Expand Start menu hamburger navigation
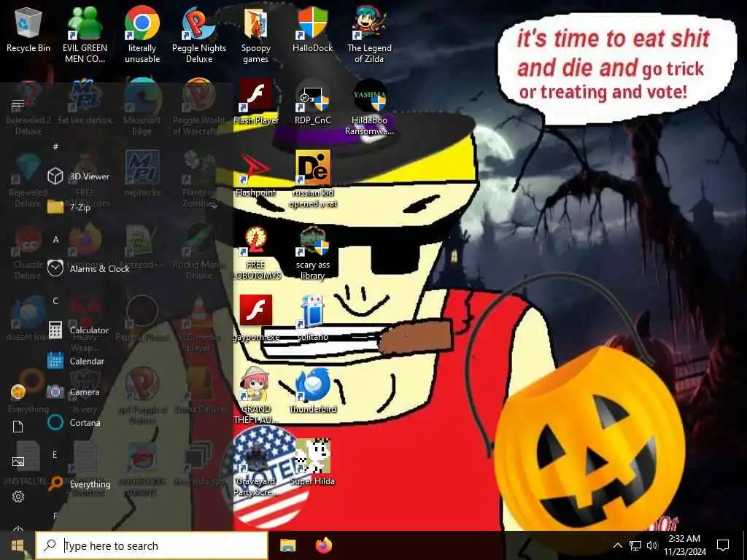Screen dimensions: 747x560 (18, 104)
